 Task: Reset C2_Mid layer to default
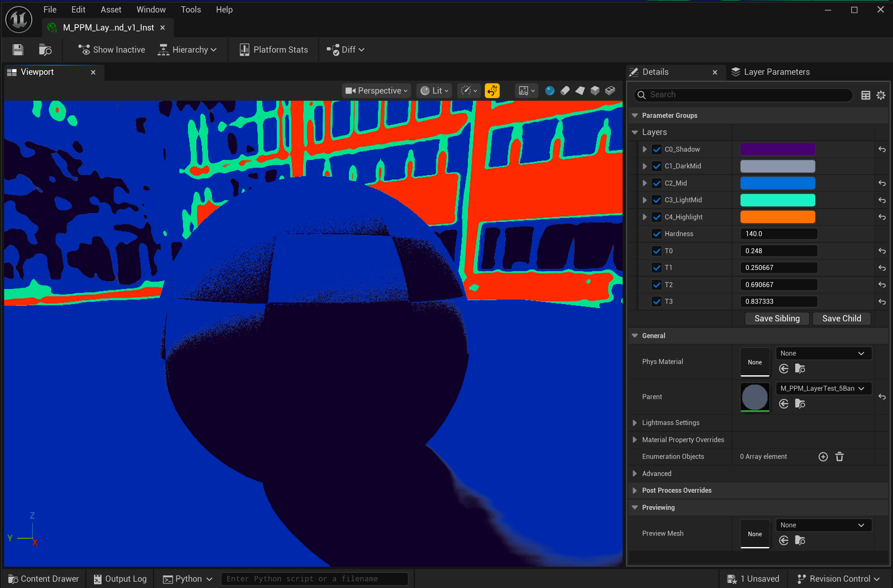coord(882,183)
